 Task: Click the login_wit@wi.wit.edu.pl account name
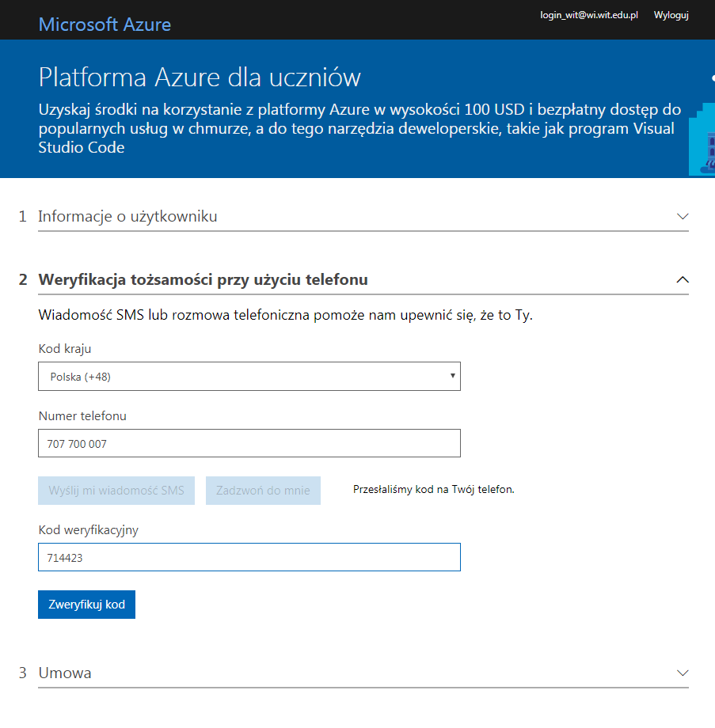pos(588,15)
